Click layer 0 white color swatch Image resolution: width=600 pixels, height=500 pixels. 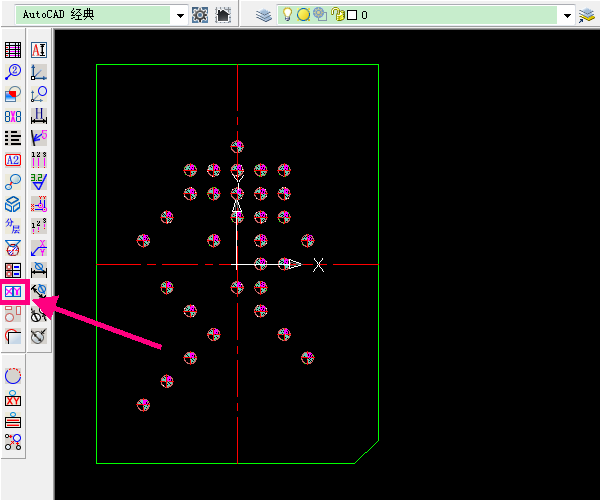[x=352, y=15]
